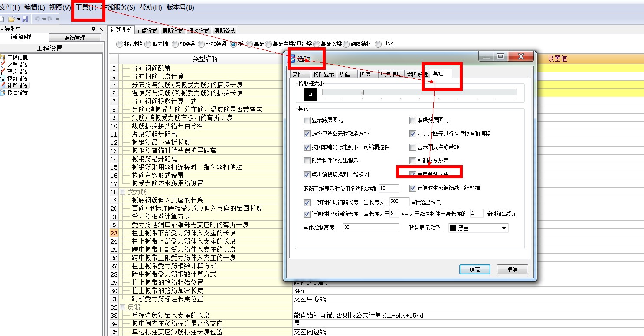Open 弯钩设置 in project settings list
Viewport: 644px width, 336px height.
(x=17, y=72)
